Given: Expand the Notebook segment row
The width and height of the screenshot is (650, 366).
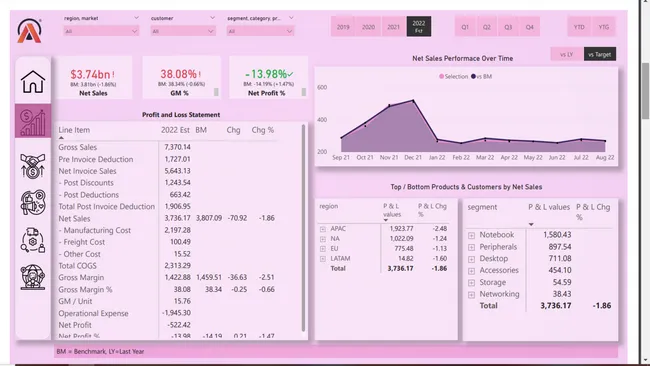Looking at the screenshot, I should pos(471,235).
